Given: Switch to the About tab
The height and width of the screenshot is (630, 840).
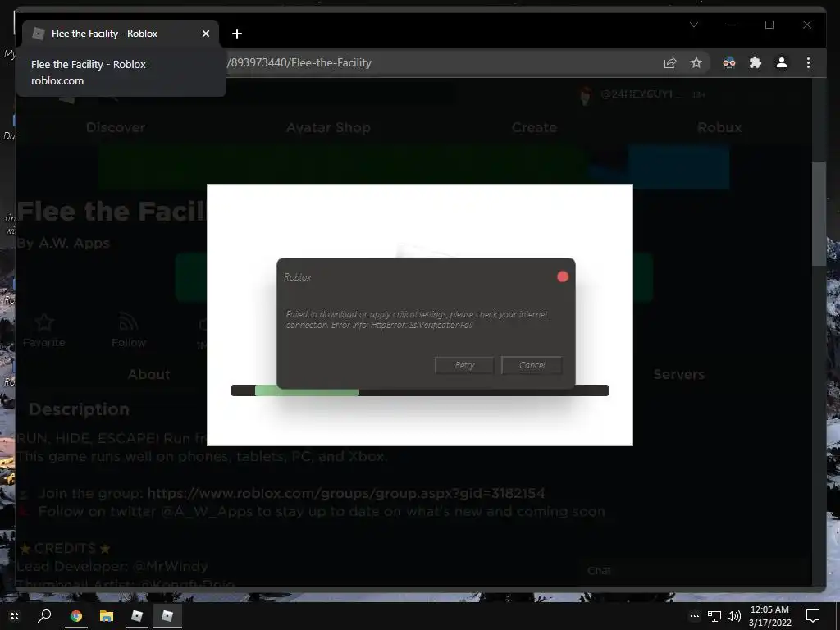Looking at the screenshot, I should [148, 374].
